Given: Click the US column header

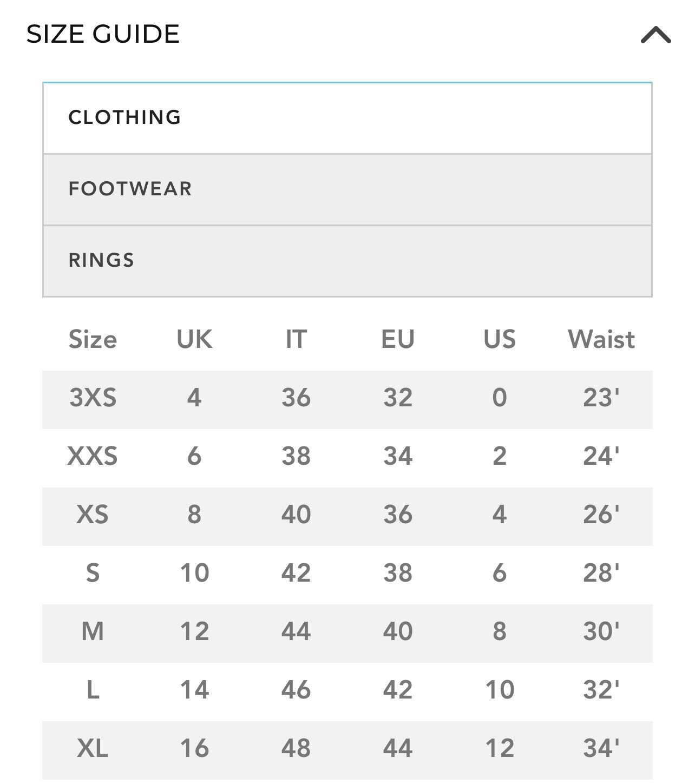Looking at the screenshot, I should (x=500, y=340).
